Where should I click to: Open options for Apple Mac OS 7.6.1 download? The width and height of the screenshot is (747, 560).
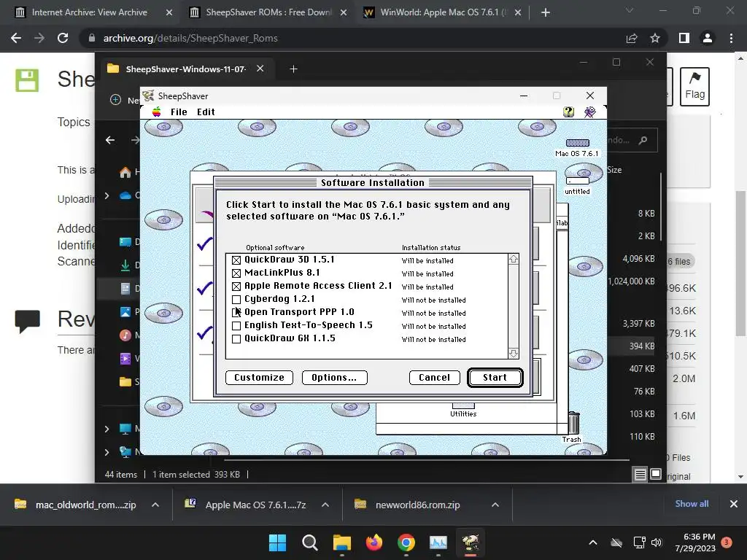[325, 505]
